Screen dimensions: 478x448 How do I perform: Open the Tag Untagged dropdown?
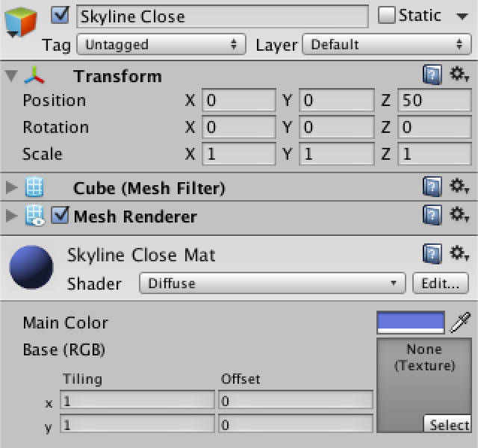coord(161,45)
